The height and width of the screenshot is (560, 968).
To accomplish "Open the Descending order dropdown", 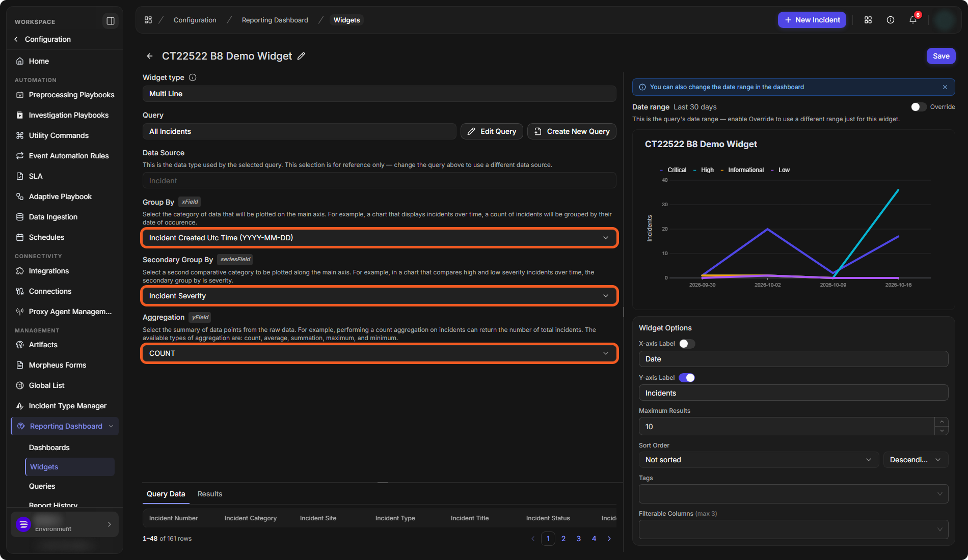I will tap(916, 460).
